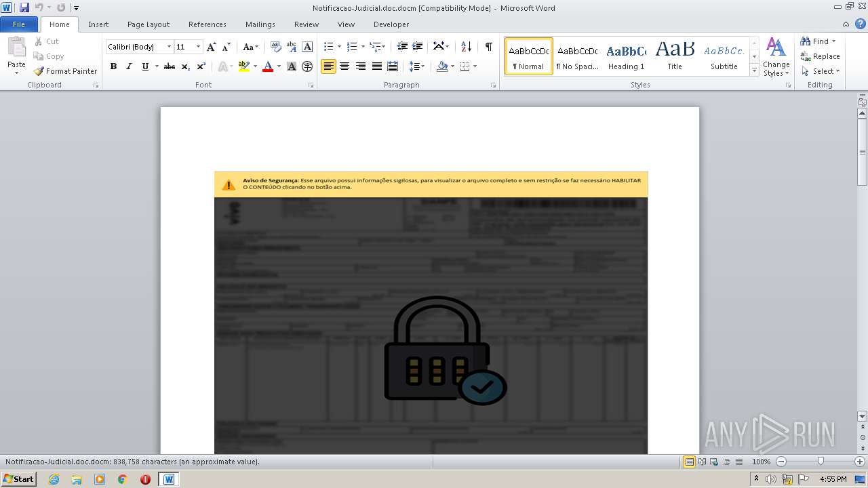Switch to the Insert tab
The width and height of the screenshot is (868, 488).
[x=98, y=24]
